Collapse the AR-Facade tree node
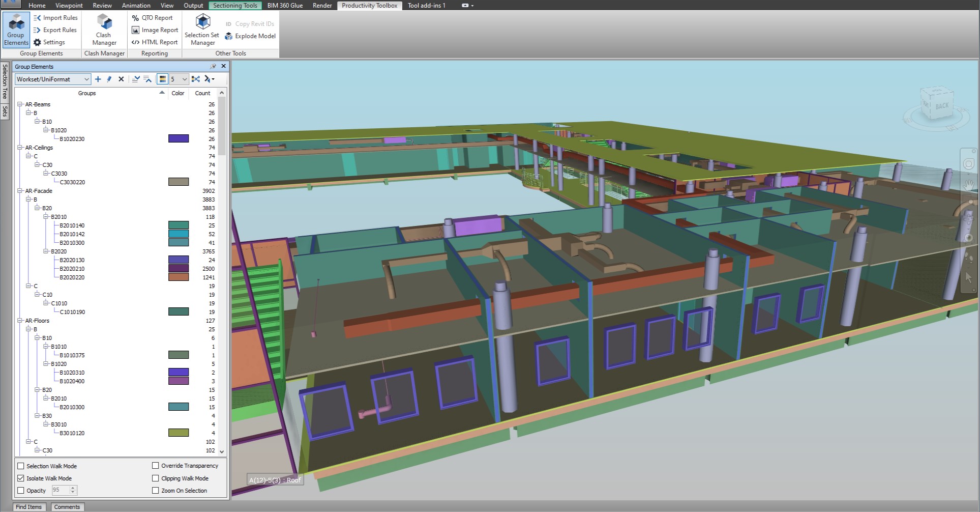The image size is (980, 512). coord(20,191)
